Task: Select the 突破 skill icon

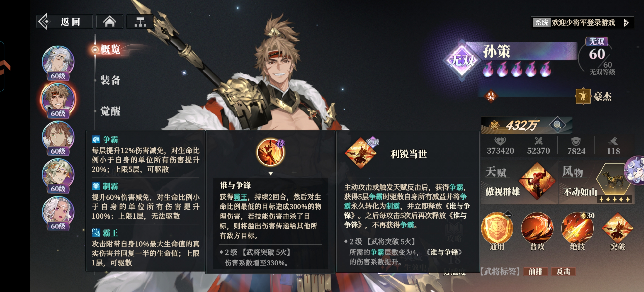Action: point(618,229)
